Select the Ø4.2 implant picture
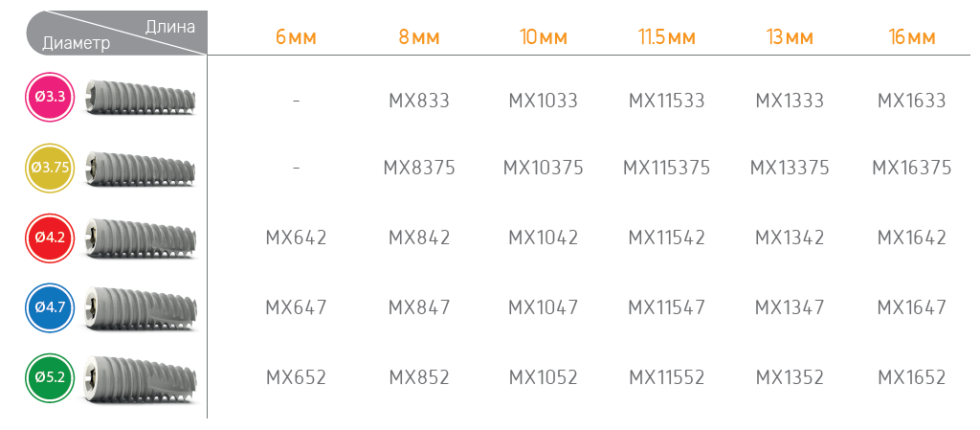 [x=141, y=238]
